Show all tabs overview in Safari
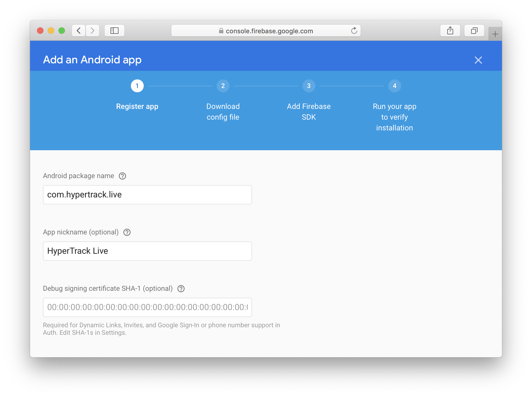The height and width of the screenshot is (397, 532). coord(474,31)
